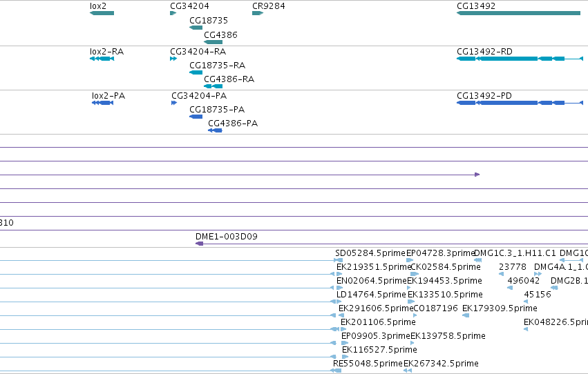588x374 pixels.
Task: Click the RE55048.5prime label
Action: pos(368,364)
